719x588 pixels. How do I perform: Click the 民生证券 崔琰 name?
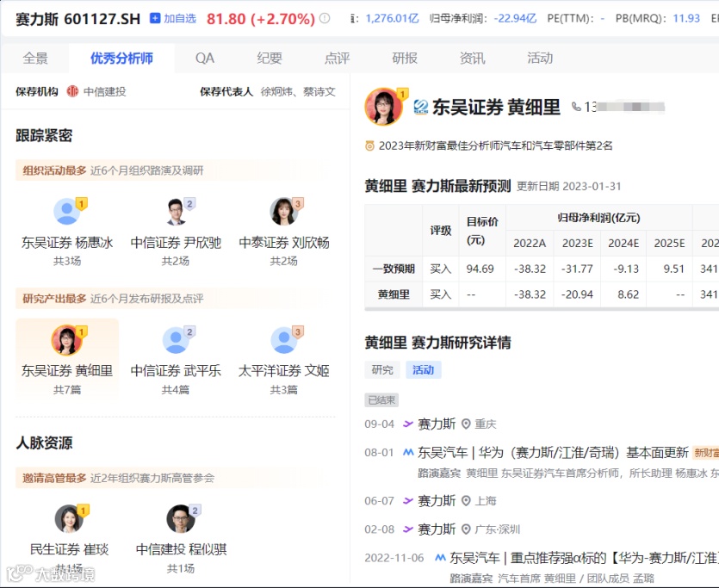(69, 549)
